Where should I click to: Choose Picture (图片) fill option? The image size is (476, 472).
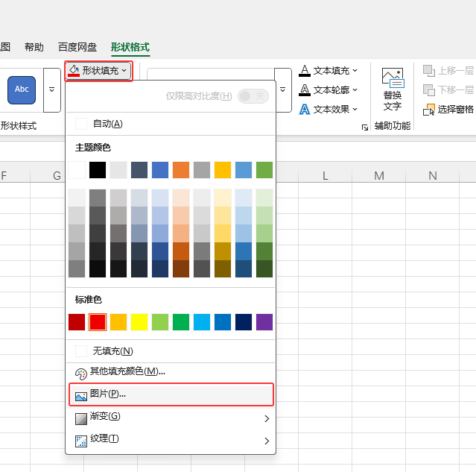[x=171, y=394]
